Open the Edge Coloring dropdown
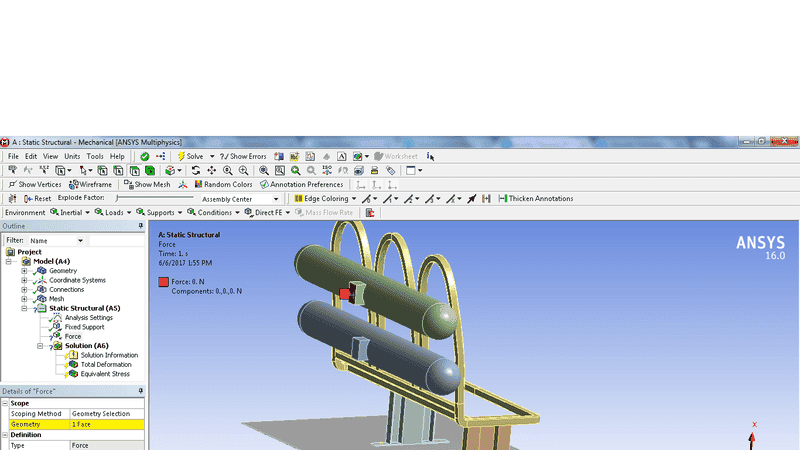800x450 pixels. click(x=327, y=198)
